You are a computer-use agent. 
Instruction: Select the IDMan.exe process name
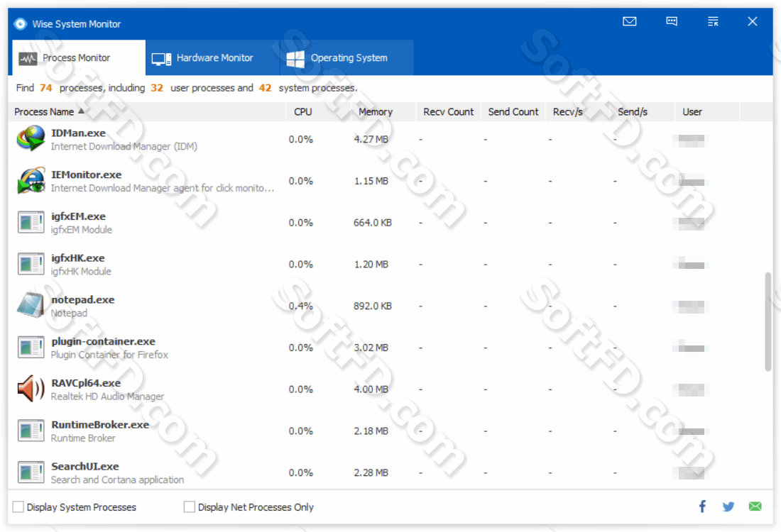[78, 133]
